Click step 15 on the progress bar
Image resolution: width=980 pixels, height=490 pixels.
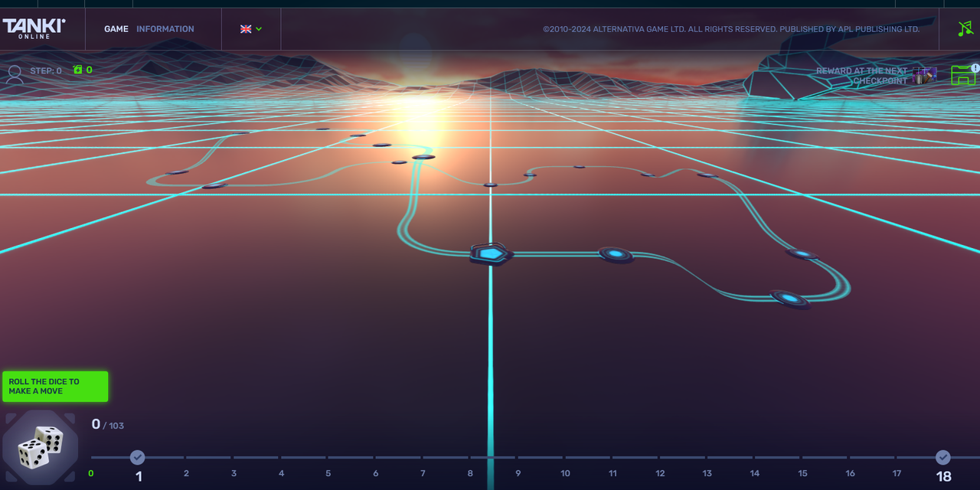pyautogui.click(x=802, y=473)
